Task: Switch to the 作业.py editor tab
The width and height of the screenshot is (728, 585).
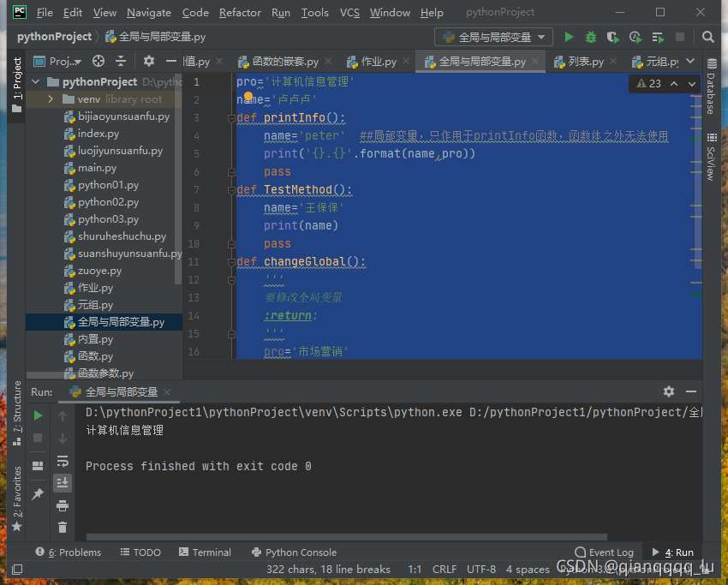Action: point(378,62)
